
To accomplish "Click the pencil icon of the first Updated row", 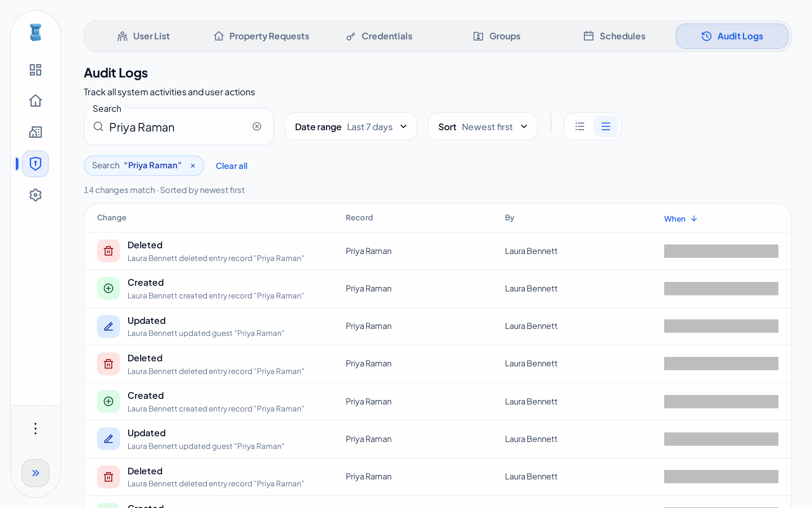I will point(108,326).
